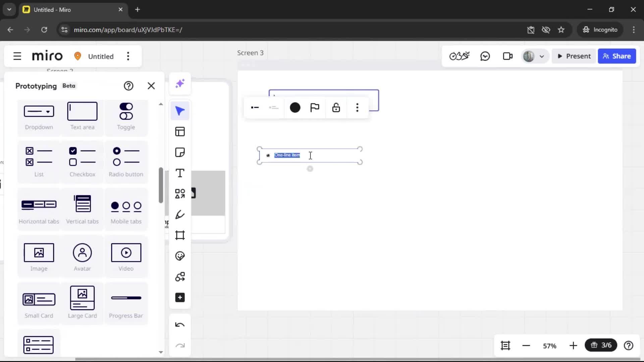Open the Stickers and emoji tool
The width and height of the screenshot is (644, 362).
tap(180, 256)
